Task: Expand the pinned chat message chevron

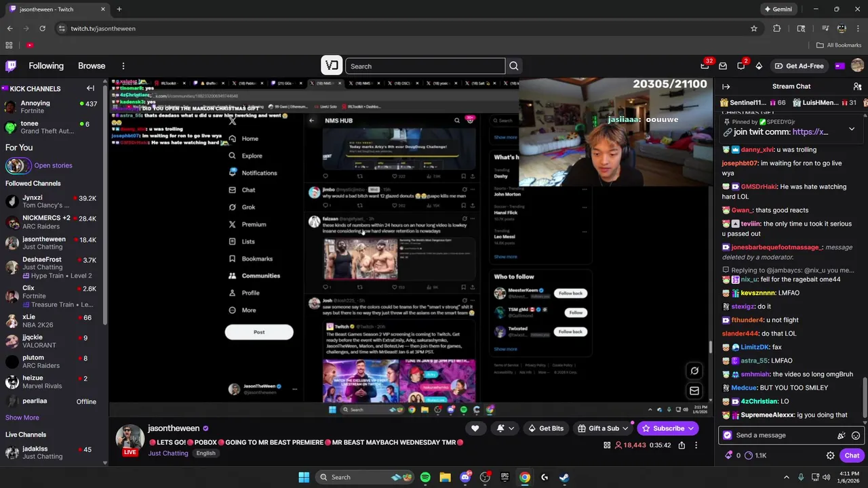Action: click(x=852, y=129)
